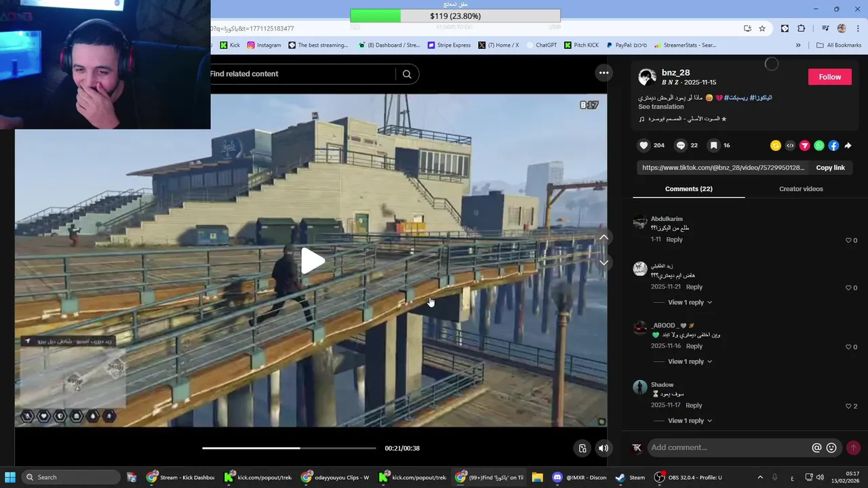This screenshot has width=868, height=488.
Task: Open bnz_28 profile avatar
Action: [647, 77]
